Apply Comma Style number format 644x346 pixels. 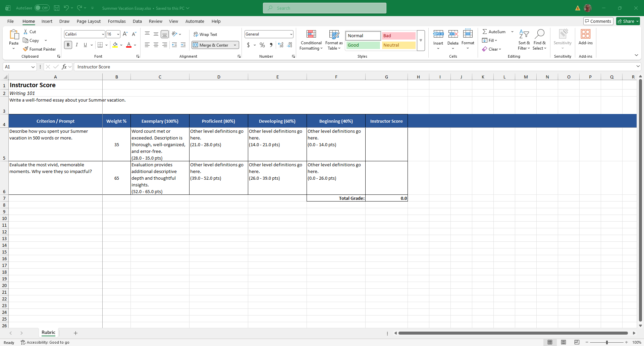pyautogui.click(x=271, y=45)
